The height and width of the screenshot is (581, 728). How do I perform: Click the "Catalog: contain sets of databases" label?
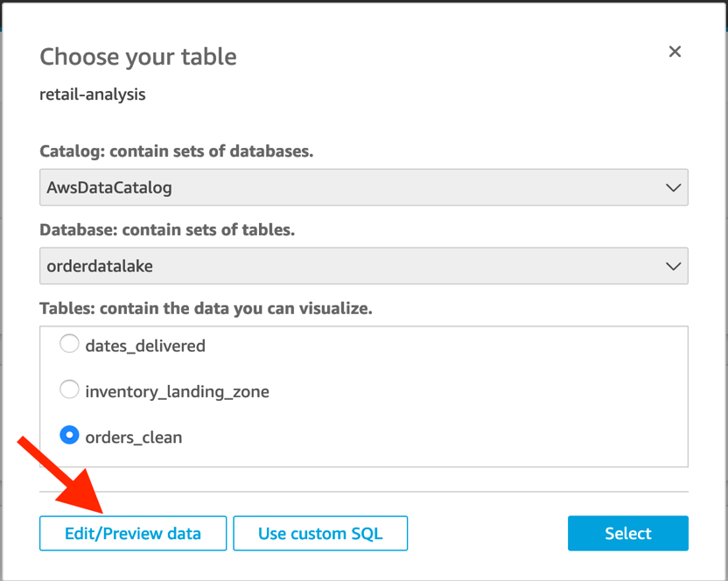[176, 151]
